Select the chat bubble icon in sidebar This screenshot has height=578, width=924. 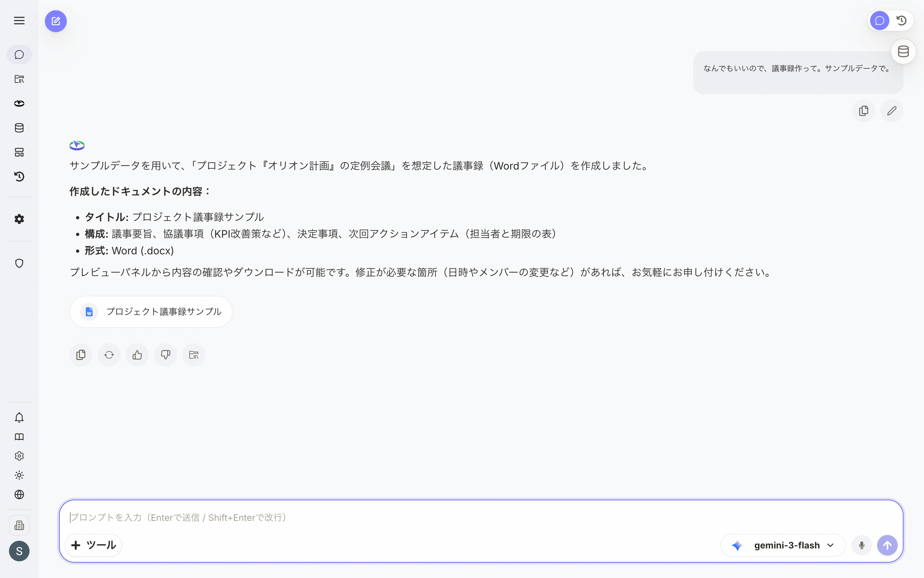coord(19,55)
